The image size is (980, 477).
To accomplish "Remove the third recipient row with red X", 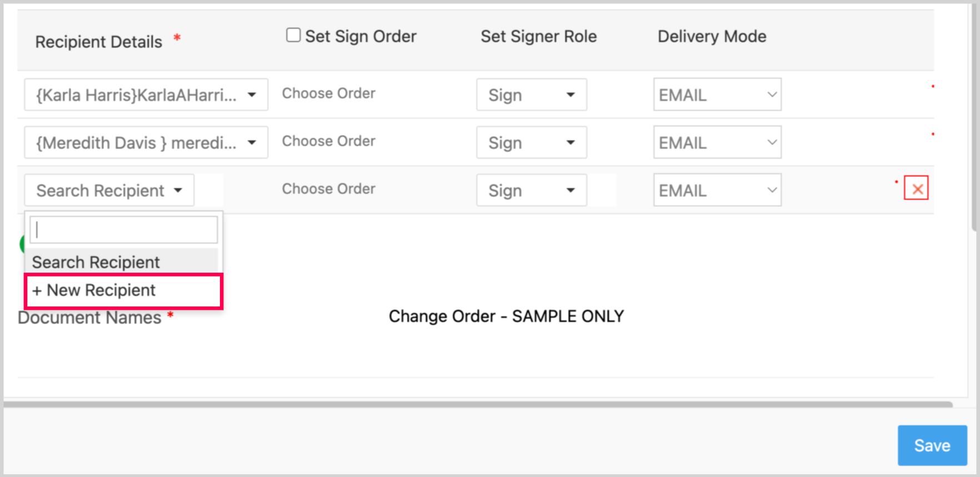I will 916,189.
